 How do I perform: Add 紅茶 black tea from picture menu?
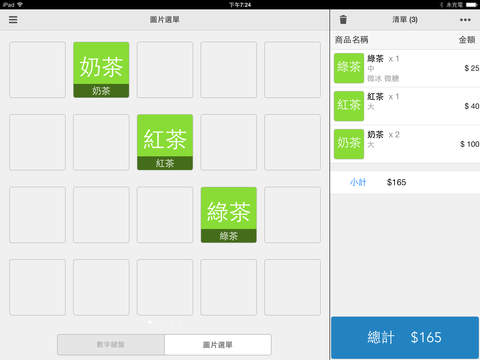point(165,142)
